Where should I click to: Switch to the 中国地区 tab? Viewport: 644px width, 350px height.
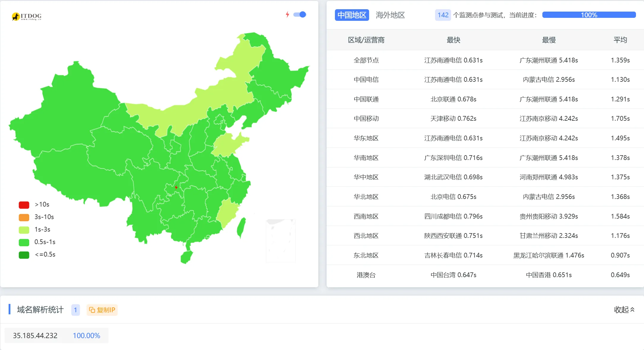click(352, 15)
